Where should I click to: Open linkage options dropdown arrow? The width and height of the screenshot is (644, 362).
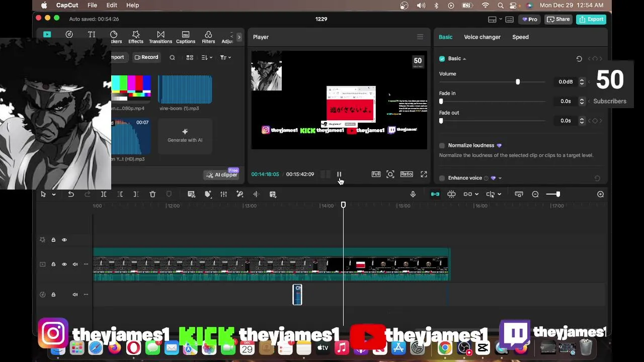(x=476, y=195)
